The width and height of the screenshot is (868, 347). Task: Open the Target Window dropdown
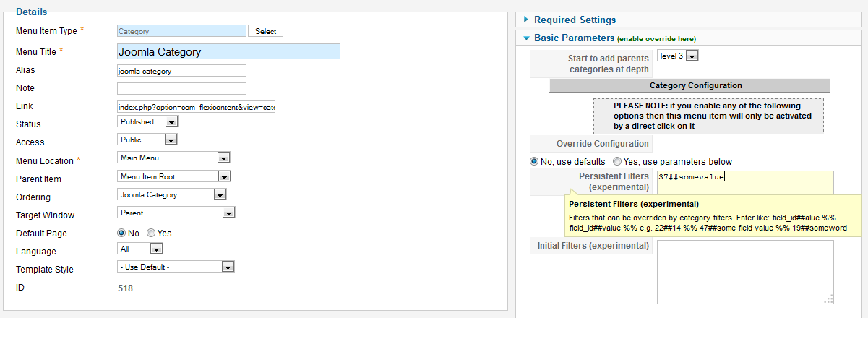176,213
